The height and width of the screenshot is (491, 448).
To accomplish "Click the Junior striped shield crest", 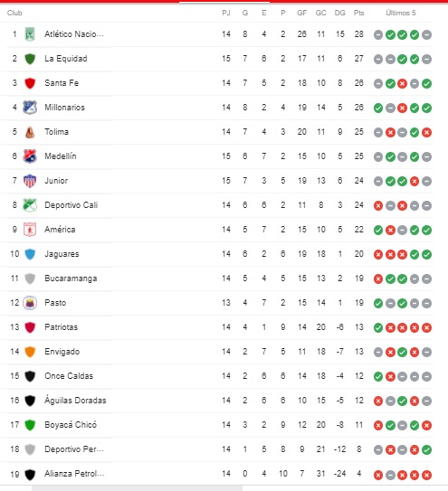I will pyautogui.click(x=30, y=181).
